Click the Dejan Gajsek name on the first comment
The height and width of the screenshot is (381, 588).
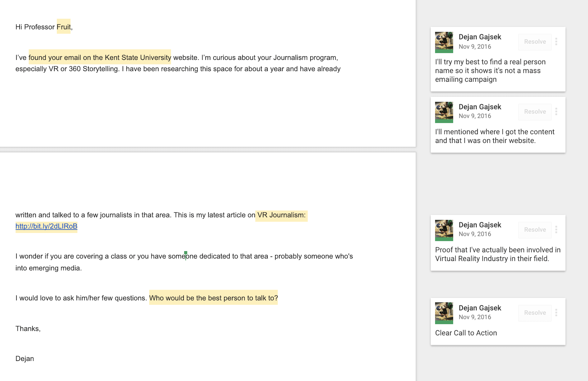coord(480,37)
